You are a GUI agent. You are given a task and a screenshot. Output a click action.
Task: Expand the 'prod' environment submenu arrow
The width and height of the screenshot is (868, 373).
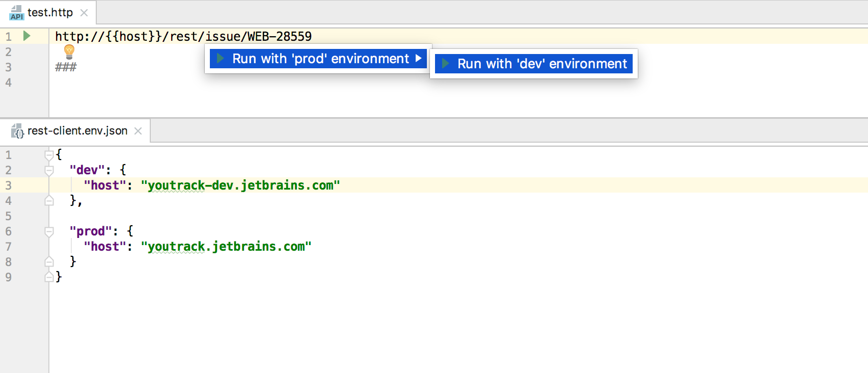coord(418,59)
